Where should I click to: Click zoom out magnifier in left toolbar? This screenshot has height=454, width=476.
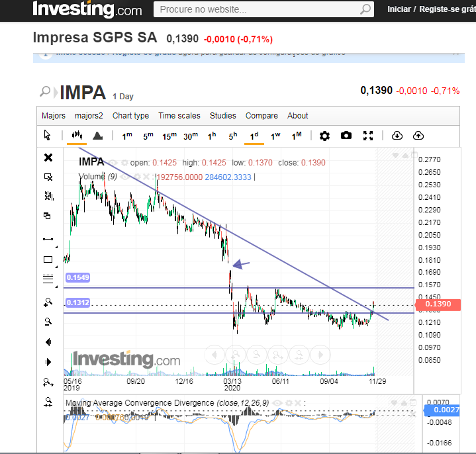click(48, 322)
